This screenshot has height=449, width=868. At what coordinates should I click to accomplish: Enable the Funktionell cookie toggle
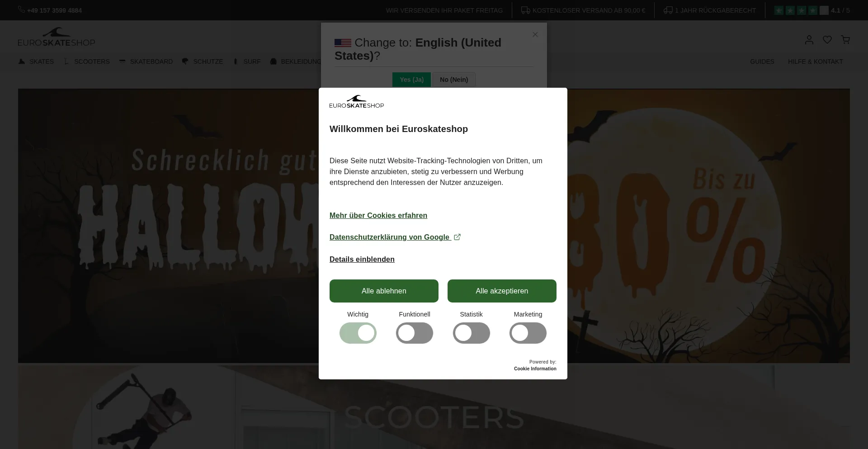click(415, 333)
